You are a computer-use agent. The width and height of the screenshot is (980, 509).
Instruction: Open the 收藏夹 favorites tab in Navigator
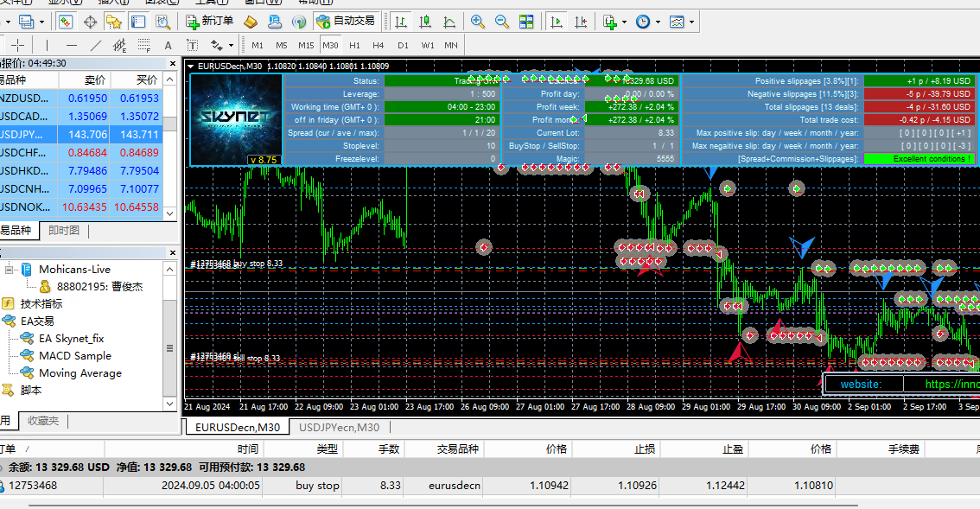[x=43, y=420]
